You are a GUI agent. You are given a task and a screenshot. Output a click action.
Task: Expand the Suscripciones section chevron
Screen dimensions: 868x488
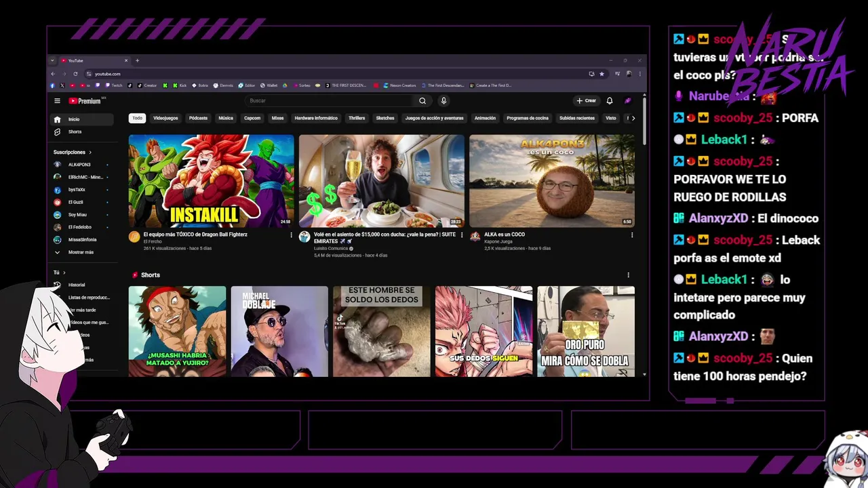point(90,152)
